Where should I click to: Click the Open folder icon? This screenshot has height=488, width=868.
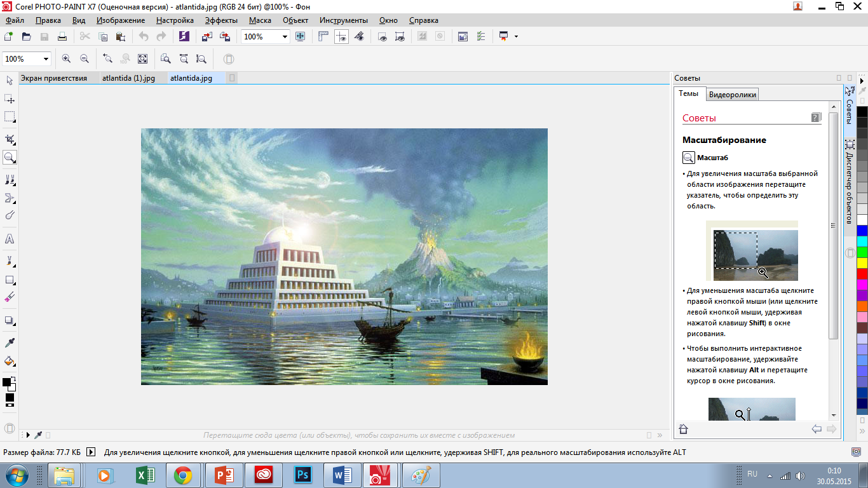pyautogui.click(x=26, y=36)
